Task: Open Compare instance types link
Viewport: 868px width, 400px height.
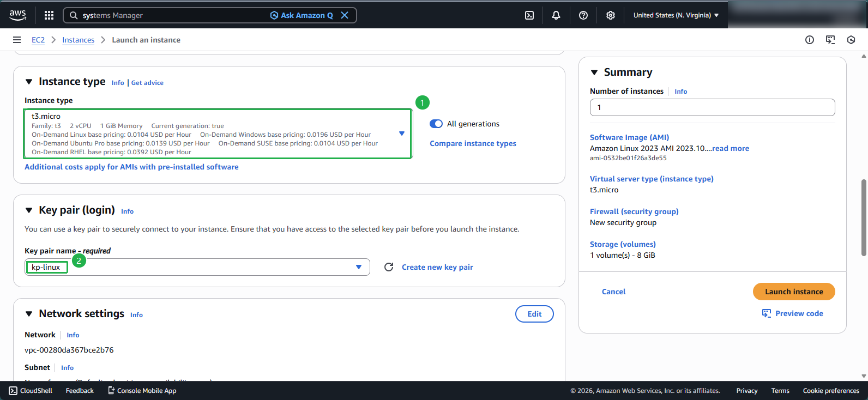Action: click(473, 143)
